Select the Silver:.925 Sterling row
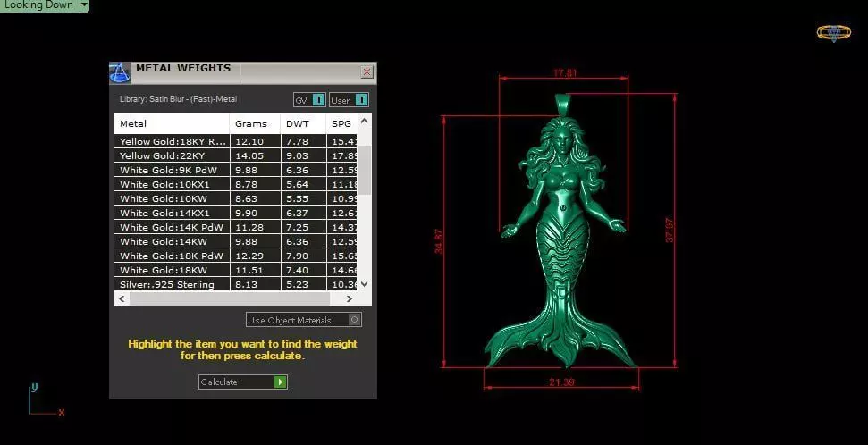868x445 pixels. [236, 284]
